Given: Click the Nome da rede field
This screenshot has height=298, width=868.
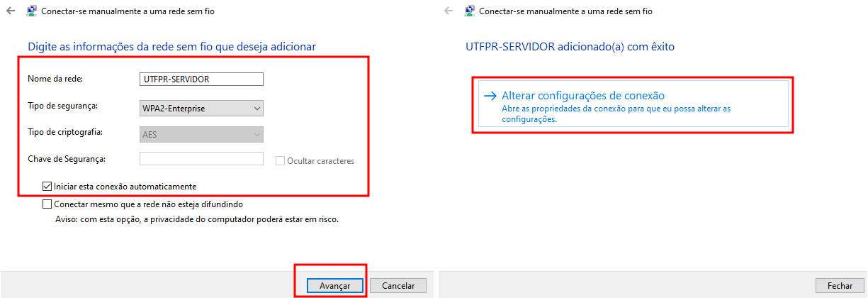Looking at the screenshot, I should [202, 79].
